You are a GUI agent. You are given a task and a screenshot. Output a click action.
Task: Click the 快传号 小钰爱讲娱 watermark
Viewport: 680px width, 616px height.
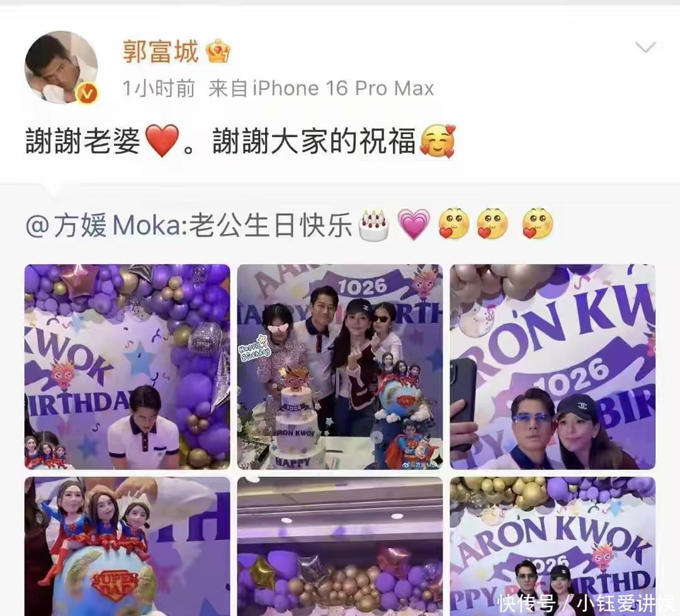pos(585,603)
